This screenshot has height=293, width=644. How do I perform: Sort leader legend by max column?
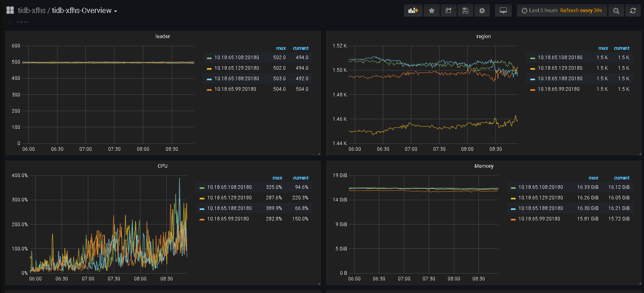[x=281, y=48]
